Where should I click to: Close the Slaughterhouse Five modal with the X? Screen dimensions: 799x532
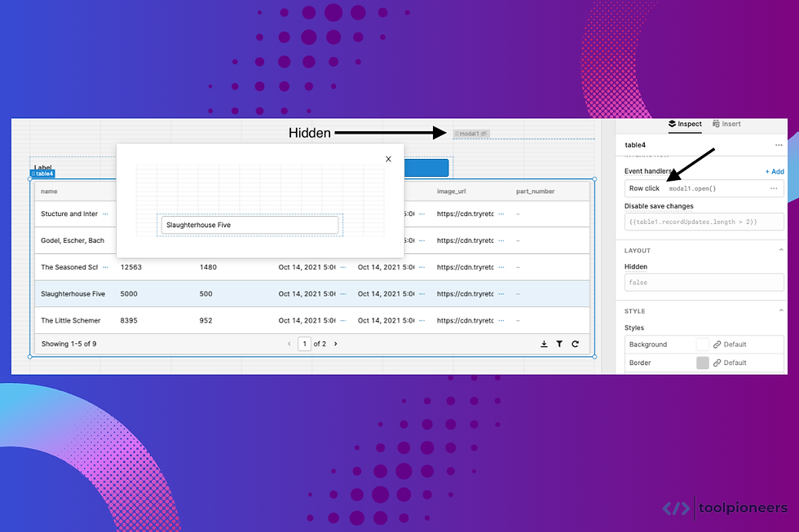click(388, 159)
